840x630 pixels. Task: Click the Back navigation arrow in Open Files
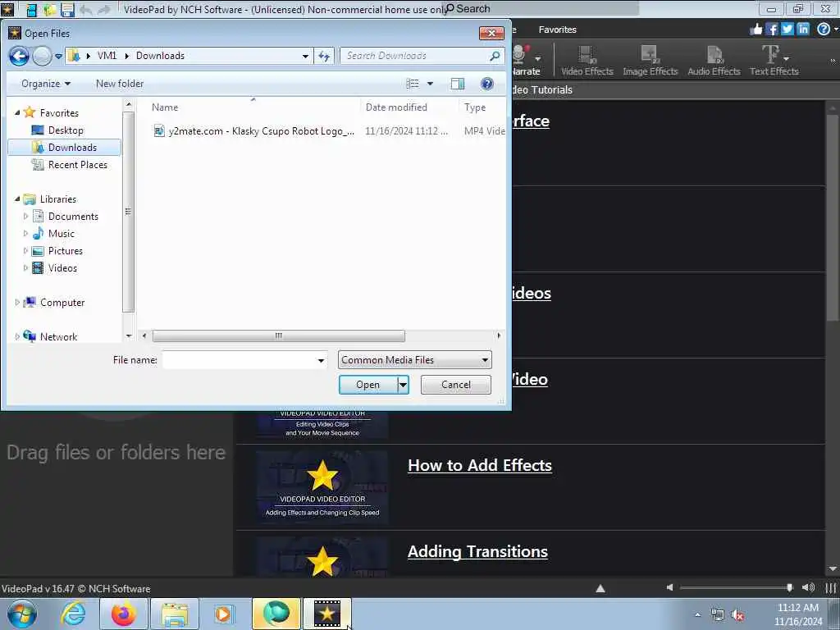point(19,56)
